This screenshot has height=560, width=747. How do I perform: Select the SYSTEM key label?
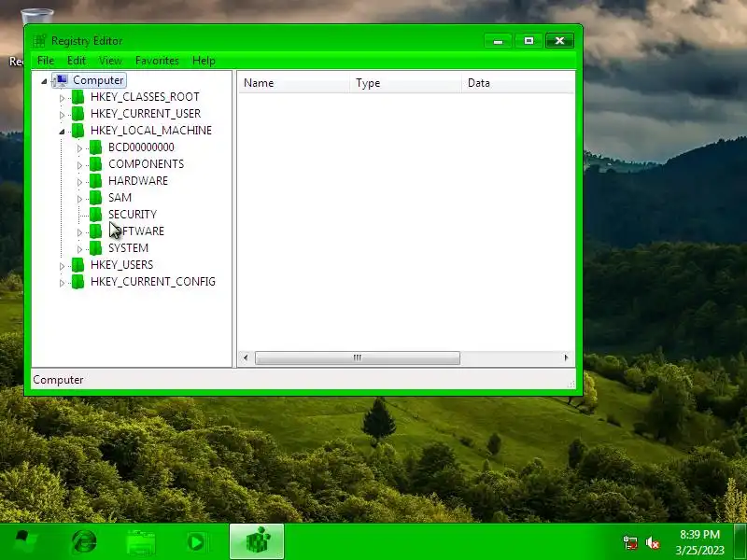point(128,247)
